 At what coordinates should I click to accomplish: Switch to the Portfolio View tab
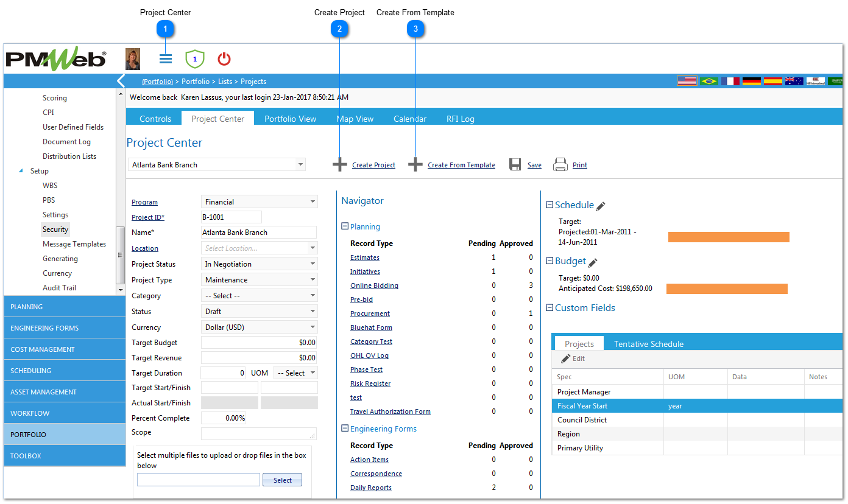290,119
